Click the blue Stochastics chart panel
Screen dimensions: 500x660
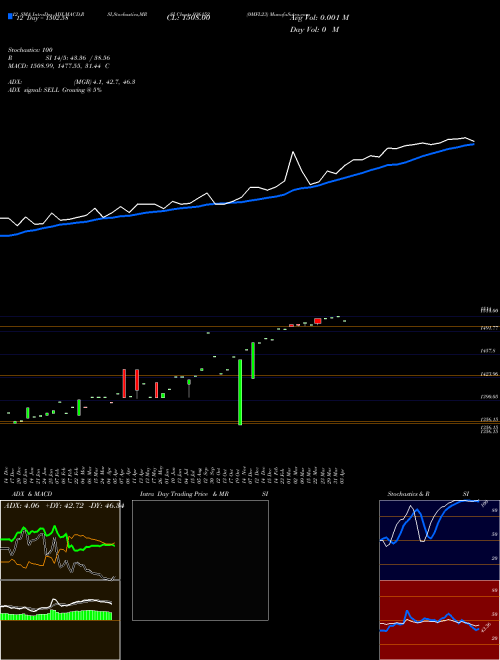pyautogui.click(x=439, y=540)
